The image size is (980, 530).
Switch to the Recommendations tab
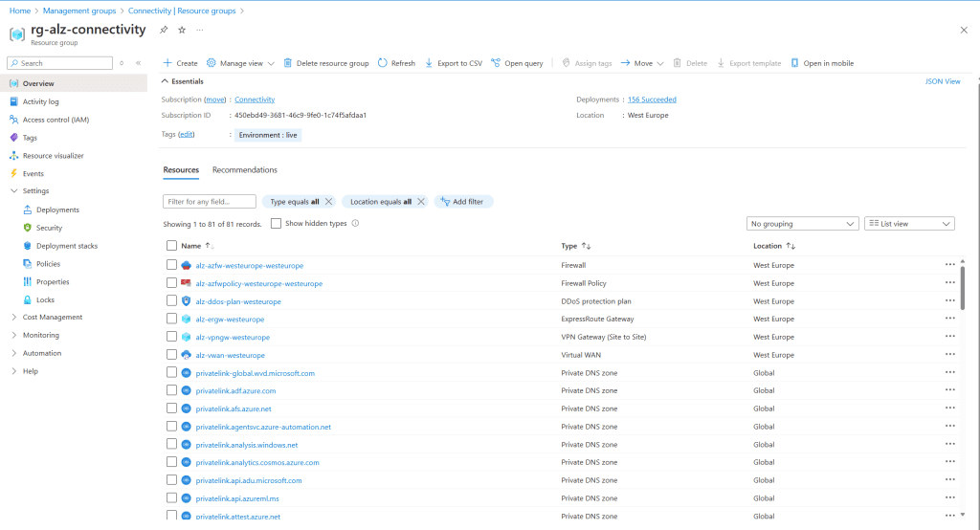[244, 170]
